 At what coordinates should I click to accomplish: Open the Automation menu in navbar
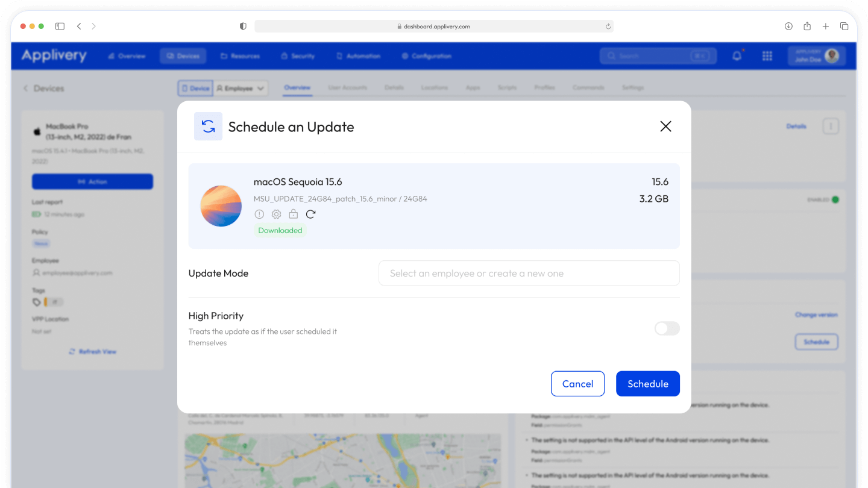(358, 56)
